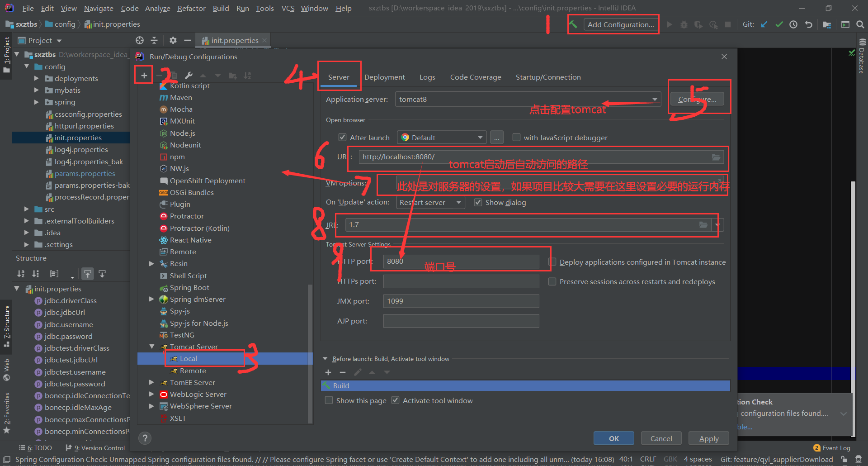Collapse the Tomcat Server tree node

point(152,347)
